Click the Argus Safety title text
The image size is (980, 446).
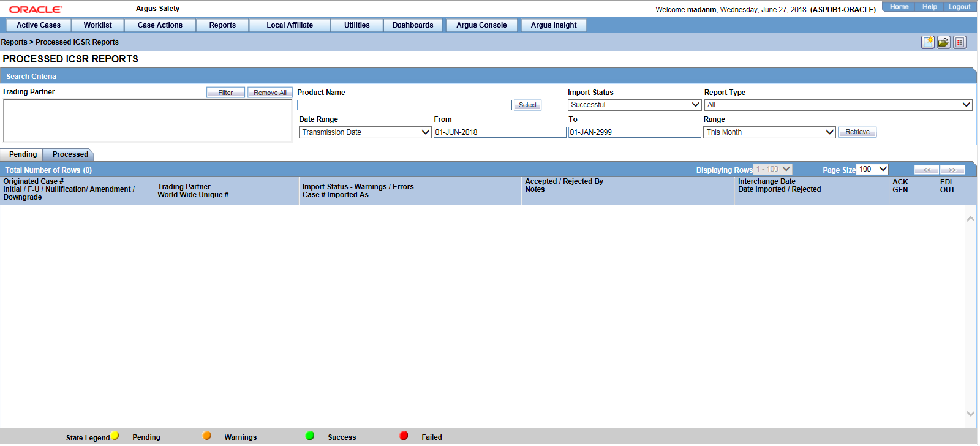157,9
